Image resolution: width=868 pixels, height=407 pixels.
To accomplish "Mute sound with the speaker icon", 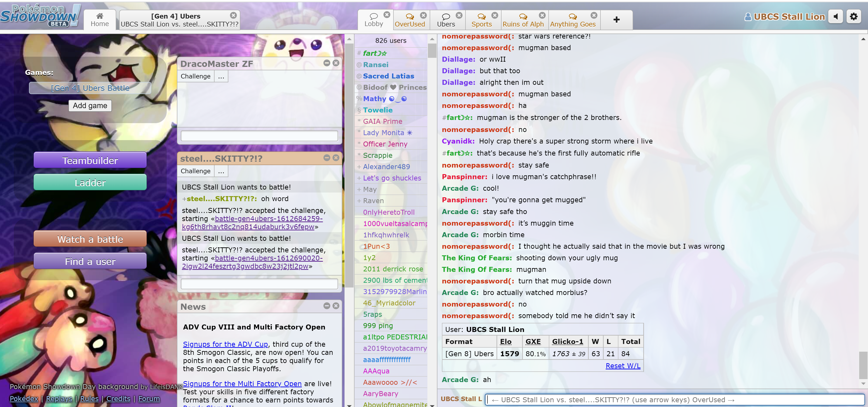I will pyautogui.click(x=836, y=17).
